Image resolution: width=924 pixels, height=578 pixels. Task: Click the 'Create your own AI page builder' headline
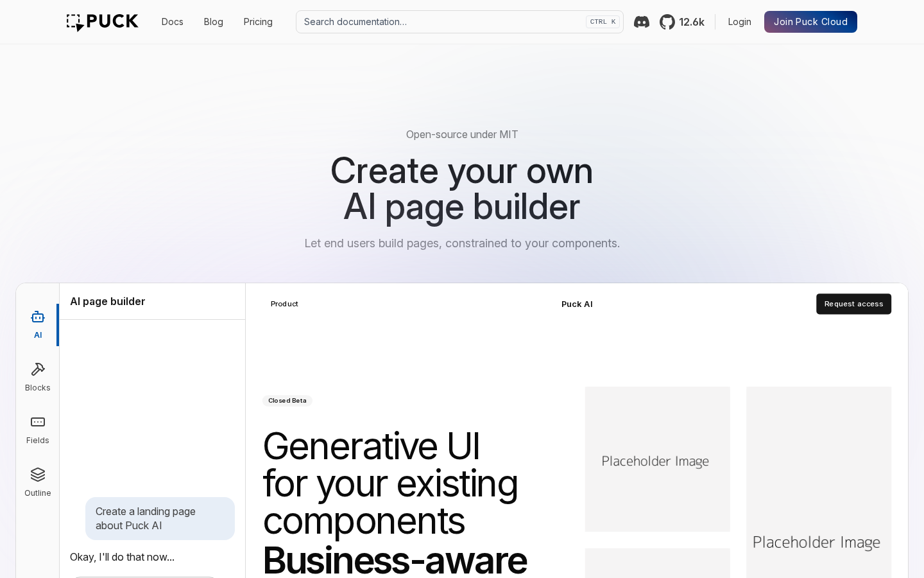click(462, 189)
